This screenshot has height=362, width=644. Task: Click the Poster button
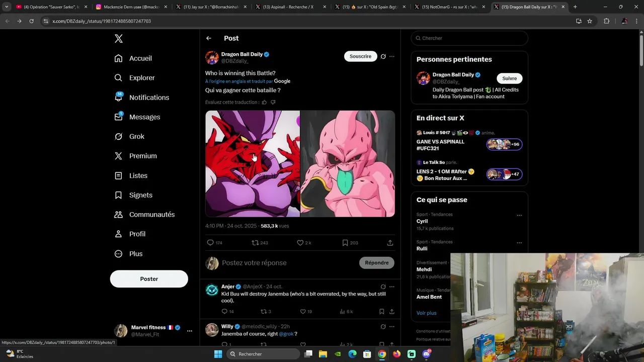pyautogui.click(x=149, y=279)
